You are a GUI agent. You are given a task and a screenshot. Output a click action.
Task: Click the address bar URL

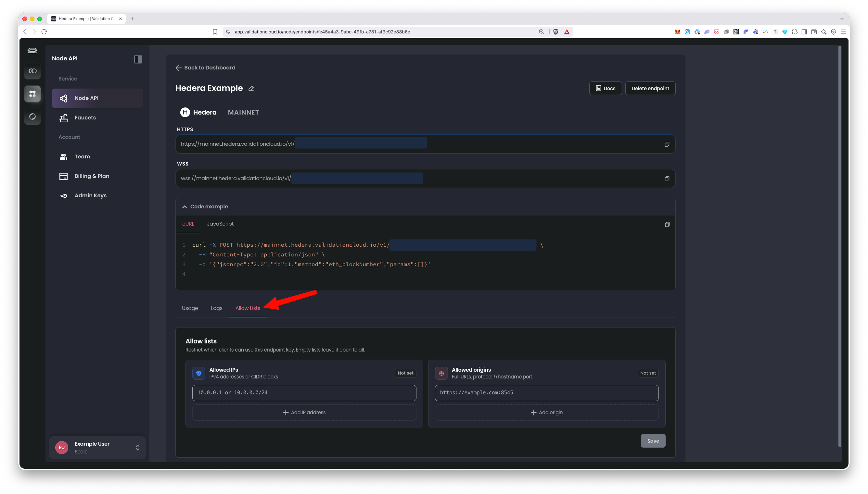point(322,31)
